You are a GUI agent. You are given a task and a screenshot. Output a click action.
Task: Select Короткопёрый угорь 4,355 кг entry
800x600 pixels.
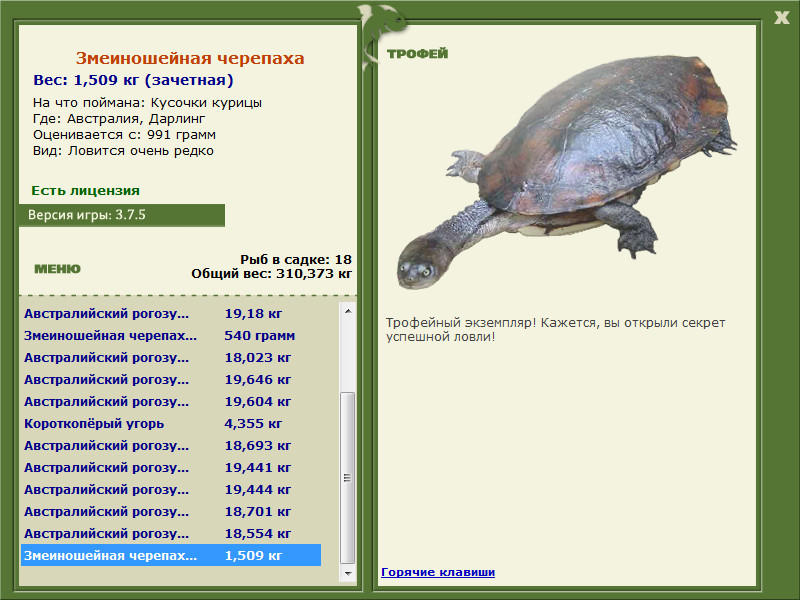pyautogui.click(x=171, y=423)
